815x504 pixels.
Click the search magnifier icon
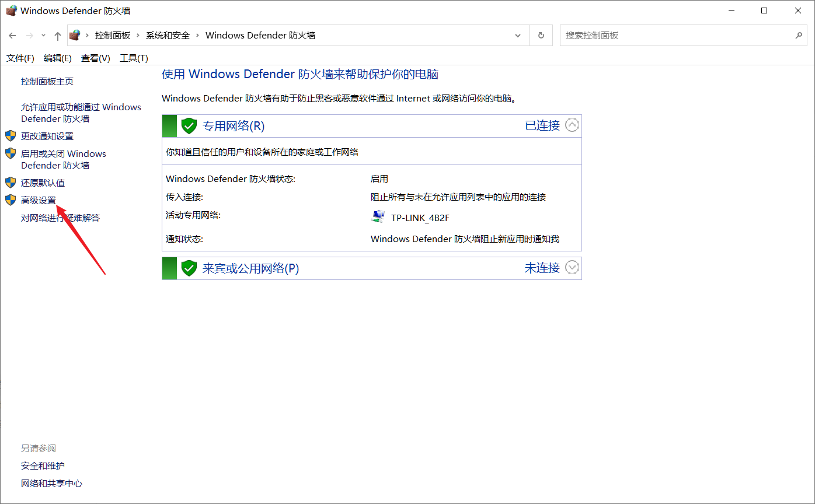click(799, 36)
